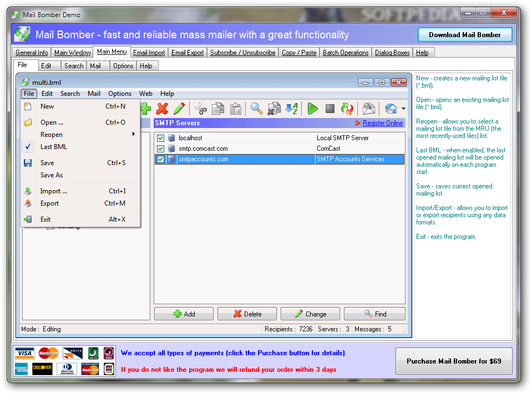Toggle the Last BML checked menu option
Image resolution: width=532 pixels, height=394 pixels.
pyautogui.click(x=80, y=147)
